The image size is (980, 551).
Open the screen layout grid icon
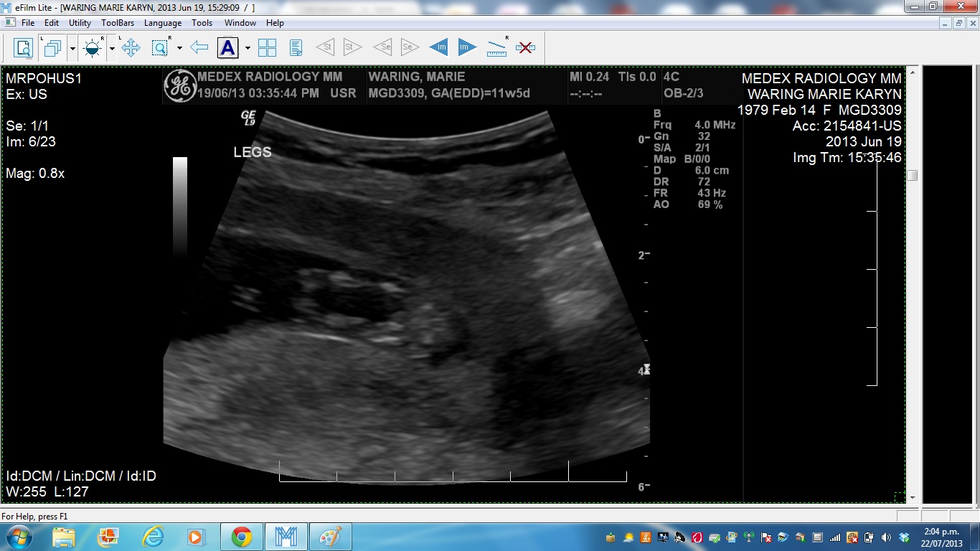click(x=267, y=48)
